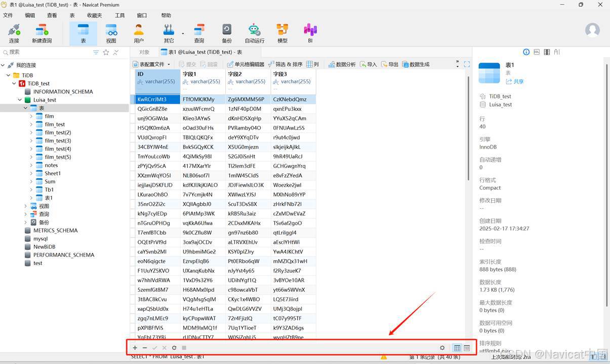
Task: Collapse the Luisa_test database node
Action: click(x=20, y=100)
